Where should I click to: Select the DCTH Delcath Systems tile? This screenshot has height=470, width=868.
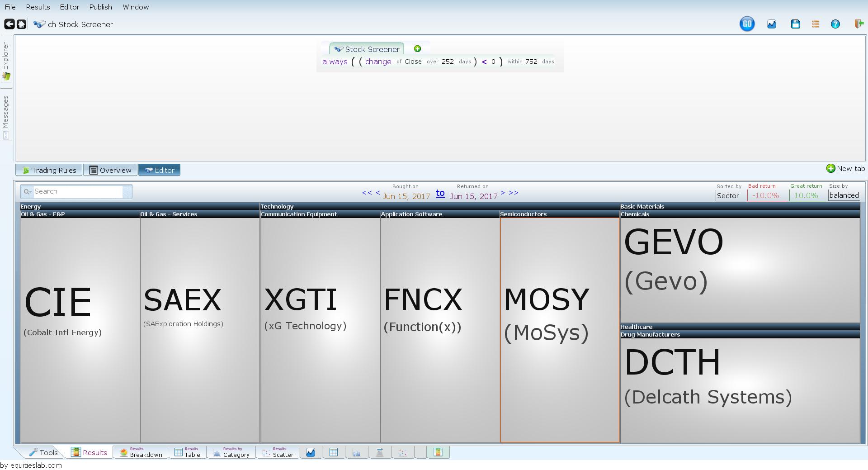pyautogui.click(x=740, y=390)
